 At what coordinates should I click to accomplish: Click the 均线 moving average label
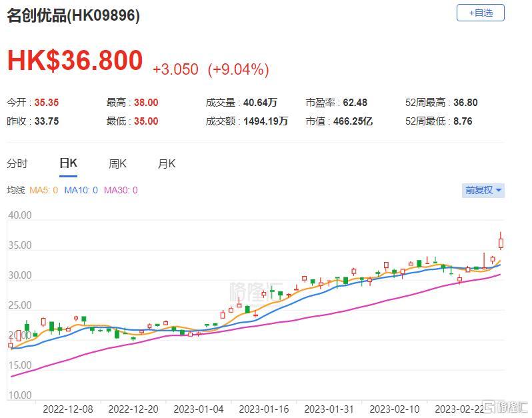tap(15, 190)
